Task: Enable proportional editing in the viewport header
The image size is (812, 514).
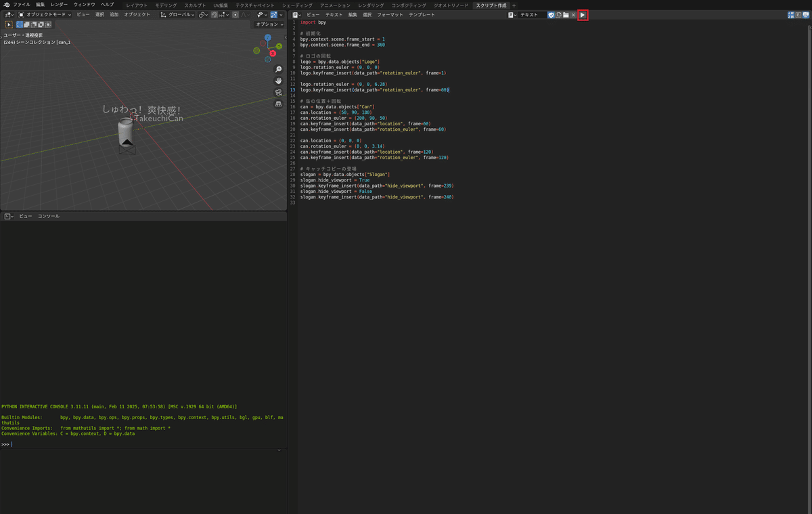Action: pos(235,14)
